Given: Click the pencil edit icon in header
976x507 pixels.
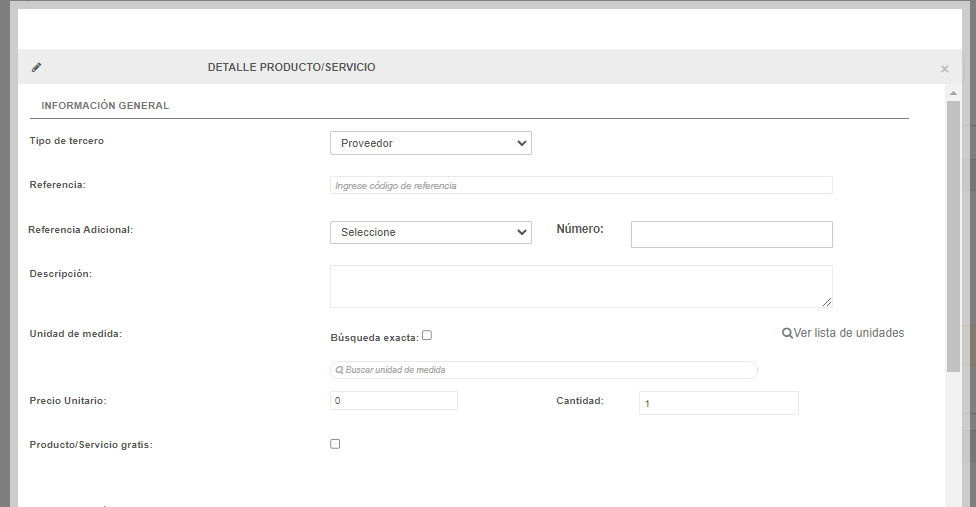Looking at the screenshot, I should point(37,67).
